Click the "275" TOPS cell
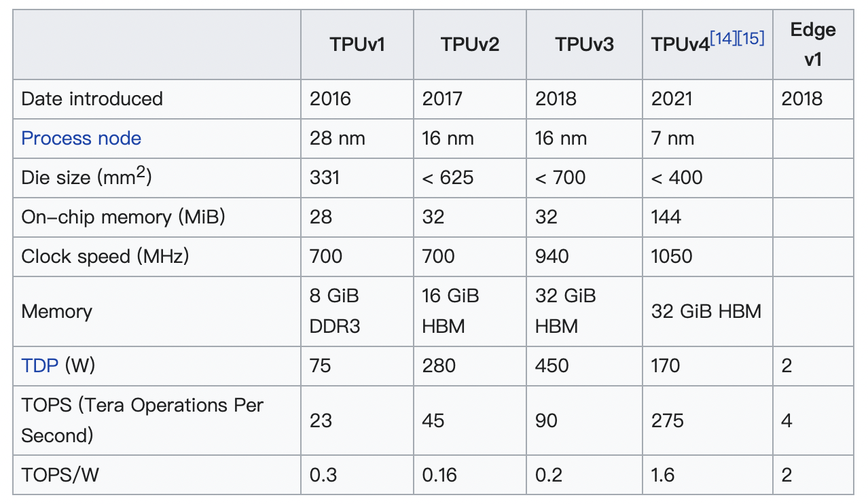 click(667, 420)
